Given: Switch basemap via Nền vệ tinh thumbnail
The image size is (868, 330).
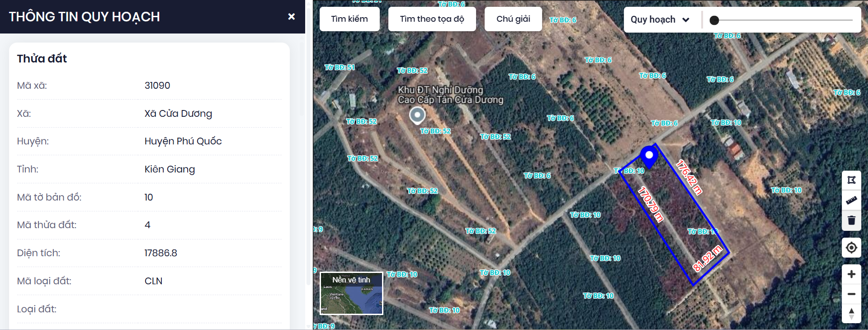Looking at the screenshot, I should (x=351, y=293).
